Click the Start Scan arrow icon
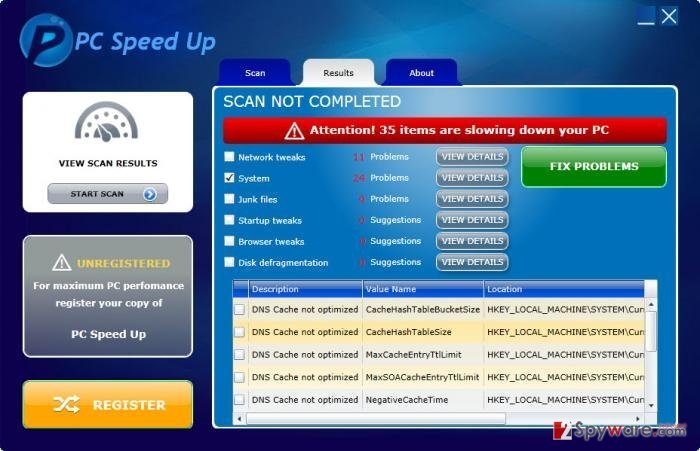 coord(150,194)
